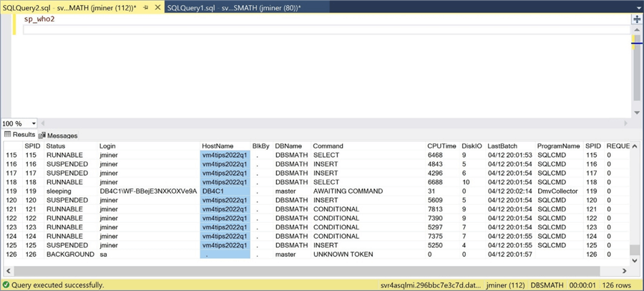Viewport: 644px width, 291px height.
Task: Click in the sp_who2 query editor line
Action: click(x=40, y=19)
